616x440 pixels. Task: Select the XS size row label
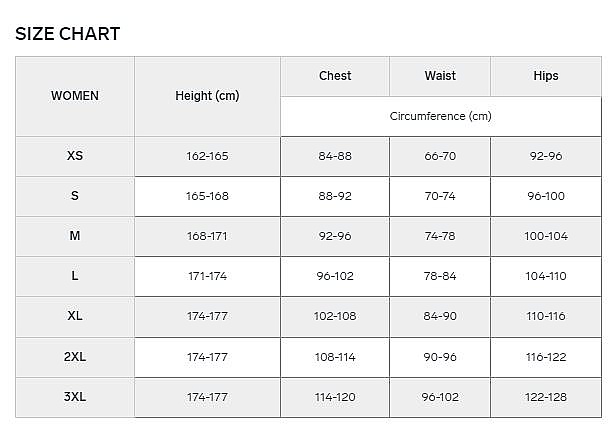(x=75, y=156)
